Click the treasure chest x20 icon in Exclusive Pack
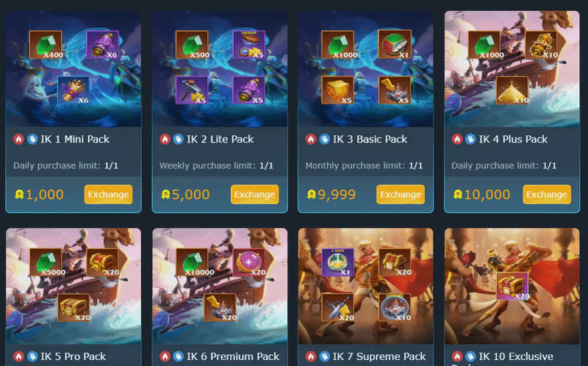588x366 pixels. coord(512,286)
